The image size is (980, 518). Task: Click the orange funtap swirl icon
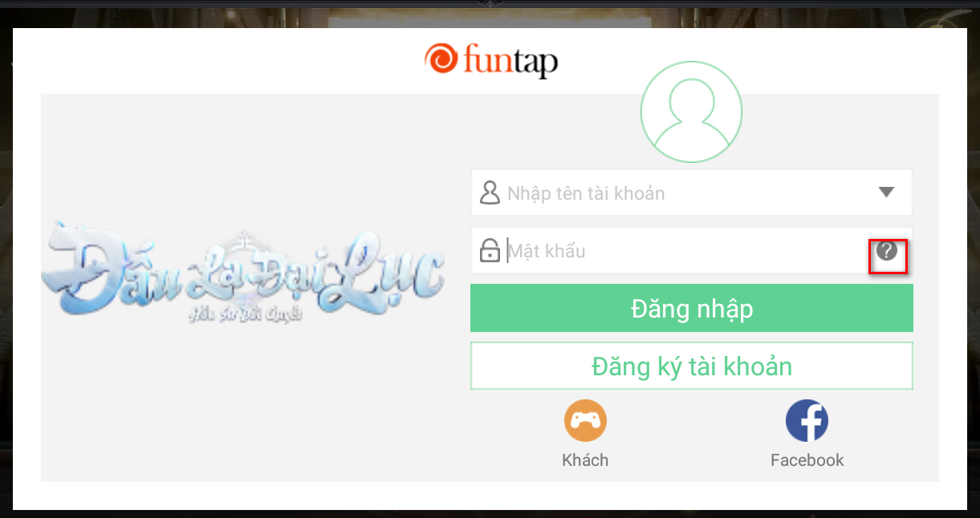tap(441, 59)
